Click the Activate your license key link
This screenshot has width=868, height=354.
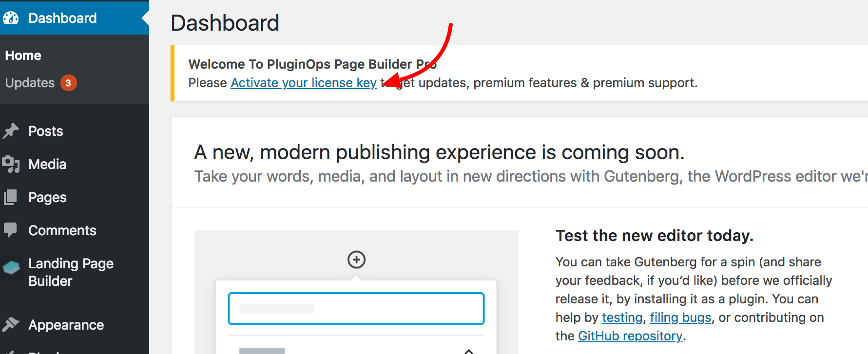[x=303, y=82]
